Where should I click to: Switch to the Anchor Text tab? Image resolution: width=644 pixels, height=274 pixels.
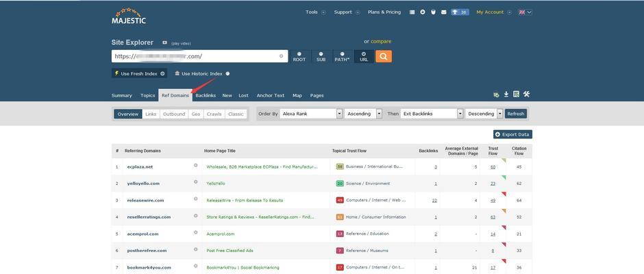(x=270, y=95)
